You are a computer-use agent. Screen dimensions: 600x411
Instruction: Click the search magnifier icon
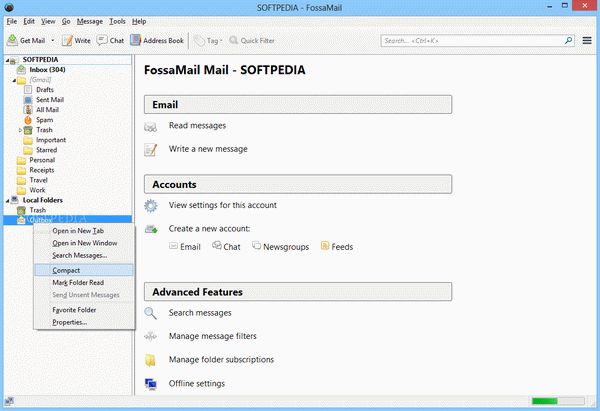(x=568, y=41)
